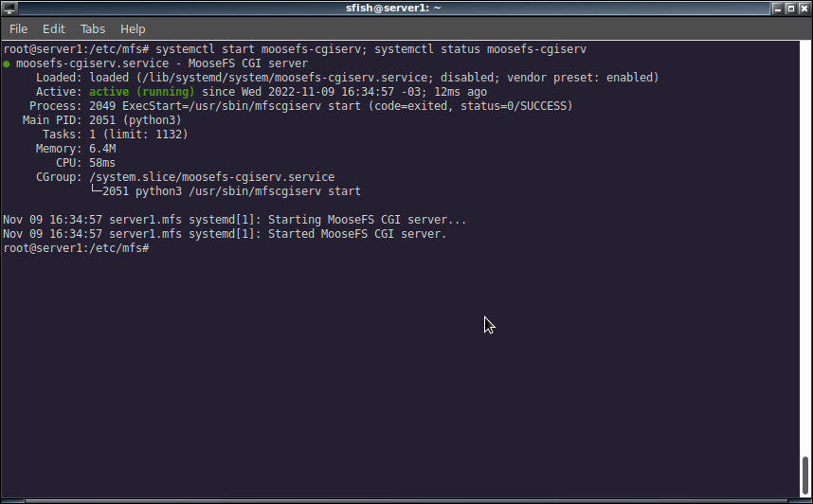Click the green active (running) status text

click(x=141, y=92)
